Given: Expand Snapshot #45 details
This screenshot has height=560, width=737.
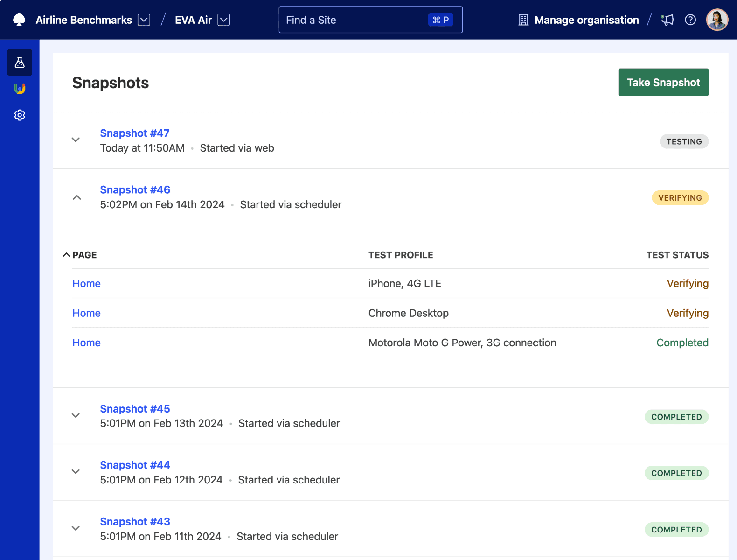Looking at the screenshot, I should point(76,415).
